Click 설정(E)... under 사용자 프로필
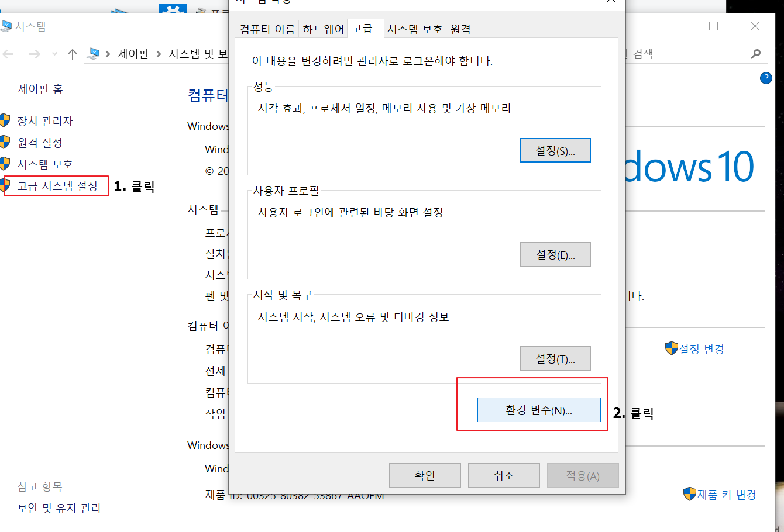The image size is (784, 532). pyautogui.click(x=555, y=254)
